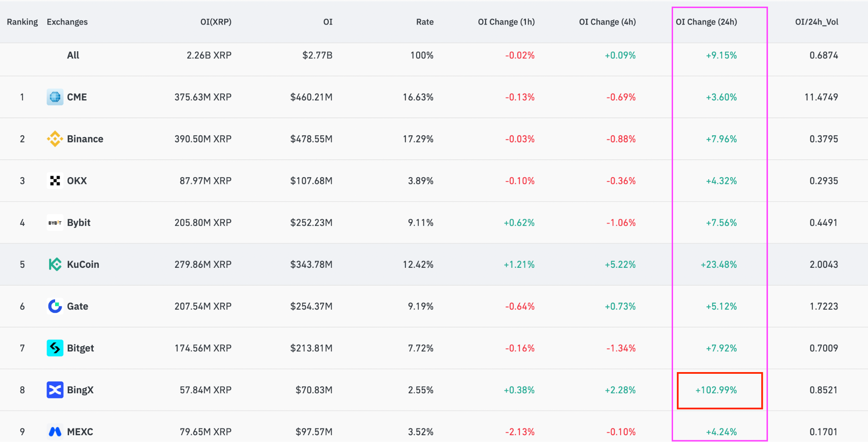Sort by the OI dollar column header
Viewport: 868px width, 442px height.
[328, 22]
